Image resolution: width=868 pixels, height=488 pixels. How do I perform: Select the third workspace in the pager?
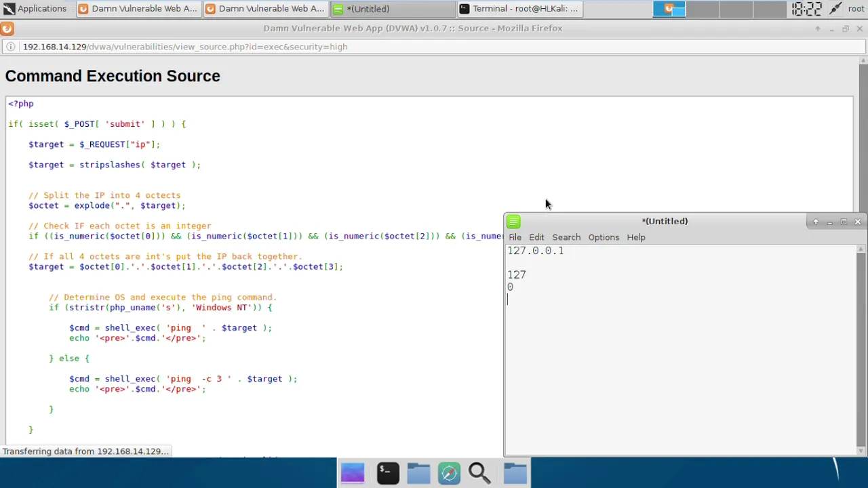pyautogui.click(x=736, y=9)
